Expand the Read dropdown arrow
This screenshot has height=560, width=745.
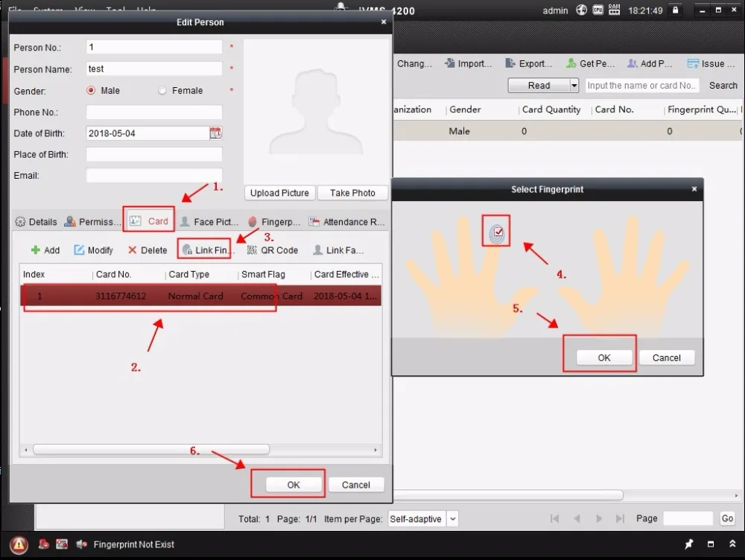point(574,86)
